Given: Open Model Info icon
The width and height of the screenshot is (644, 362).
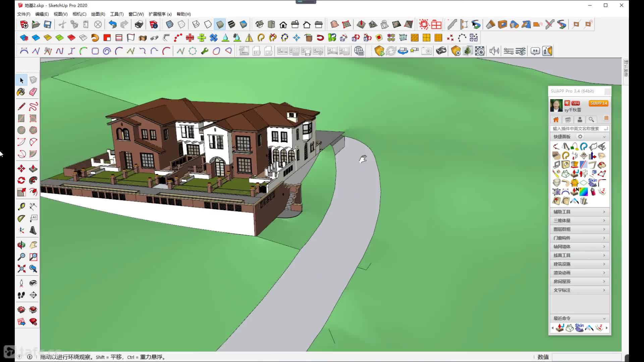Looking at the screenshot, I should 154,24.
